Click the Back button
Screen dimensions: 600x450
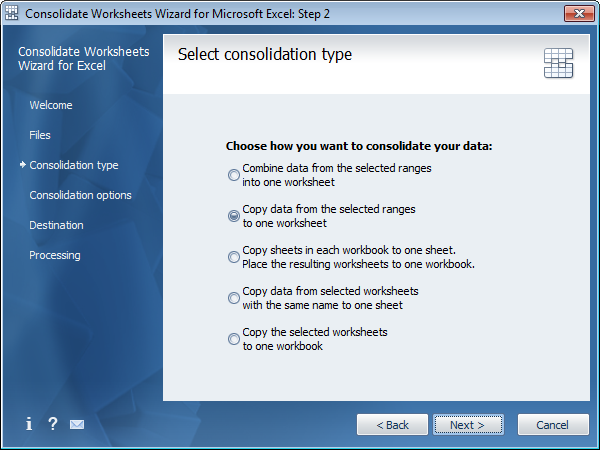point(392,425)
